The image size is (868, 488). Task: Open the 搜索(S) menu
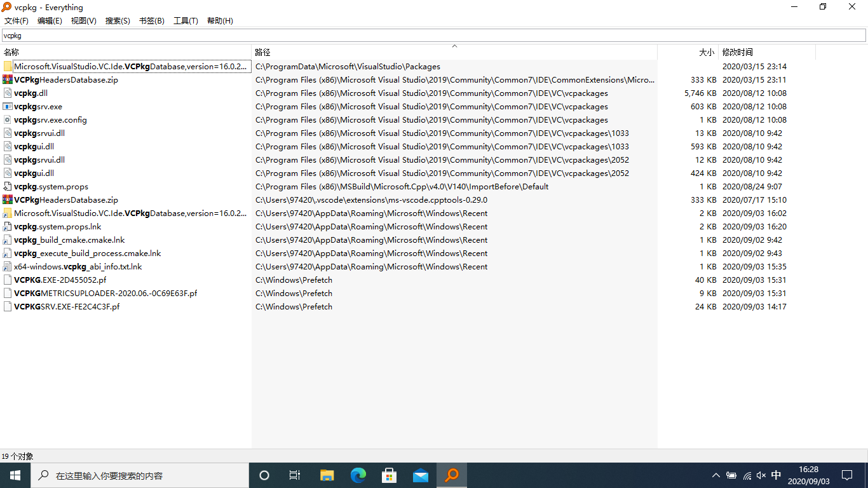[118, 21]
